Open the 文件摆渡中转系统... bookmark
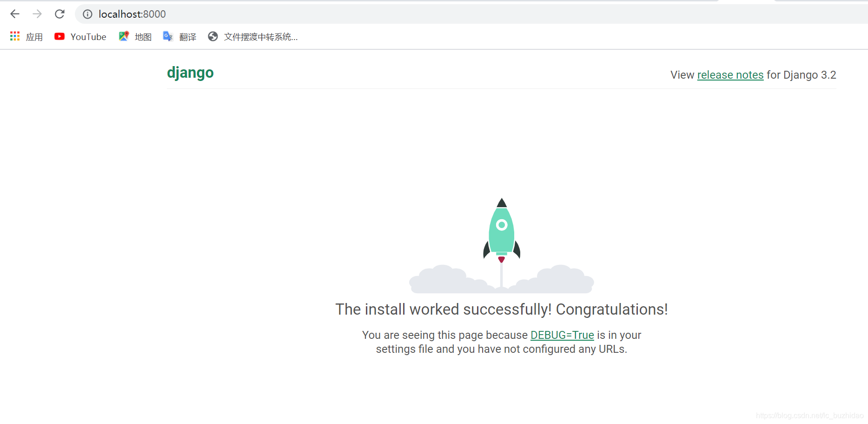 (261, 37)
